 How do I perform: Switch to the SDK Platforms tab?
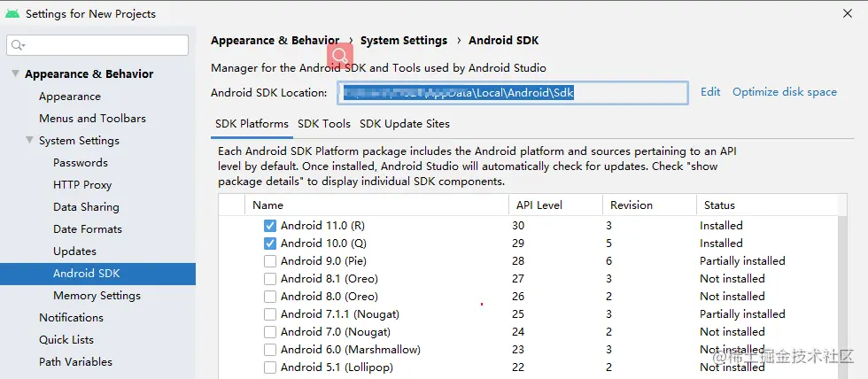point(252,124)
